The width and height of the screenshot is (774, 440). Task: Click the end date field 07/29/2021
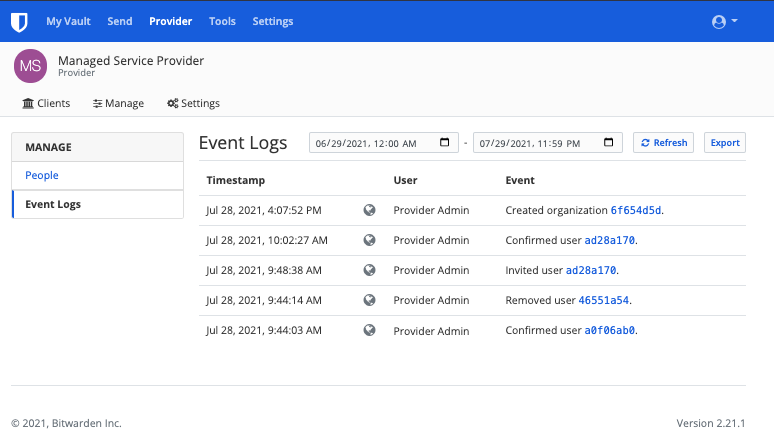(x=547, y=143)
